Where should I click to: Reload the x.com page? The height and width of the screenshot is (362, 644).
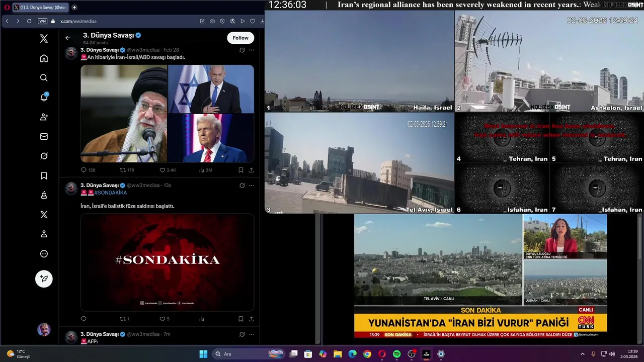29,21
